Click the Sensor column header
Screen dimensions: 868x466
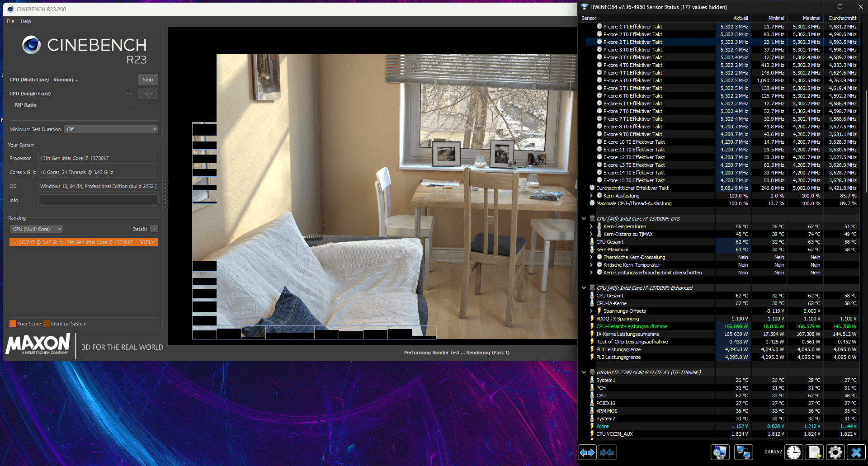(x=646, y=18)
